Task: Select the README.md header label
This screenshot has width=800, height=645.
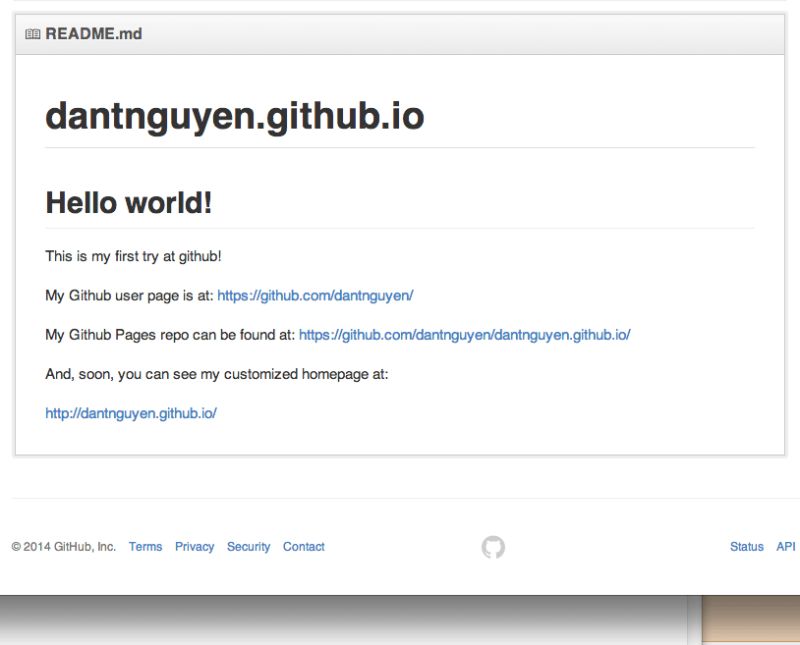Action: [93, 33]
